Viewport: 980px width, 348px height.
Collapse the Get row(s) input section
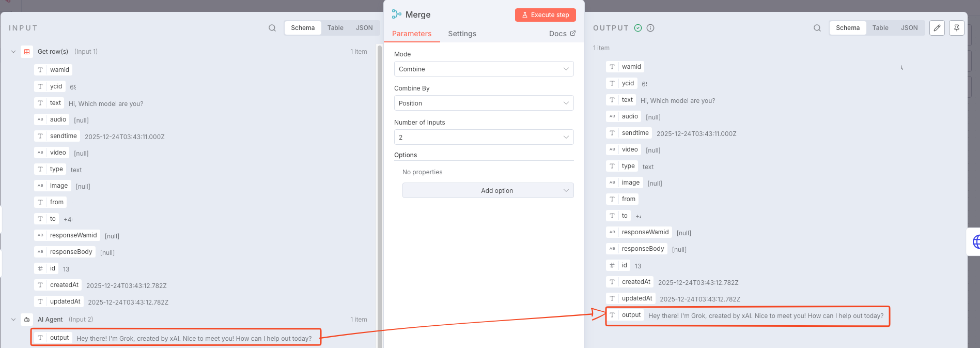(x=13, y=52)
